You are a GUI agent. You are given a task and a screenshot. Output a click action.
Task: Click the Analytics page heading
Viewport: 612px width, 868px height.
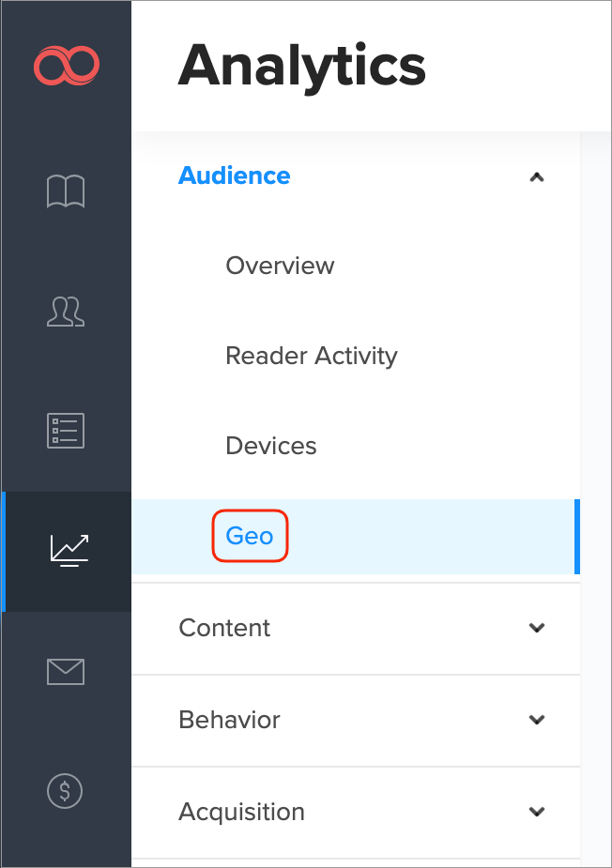pos(301,68)
